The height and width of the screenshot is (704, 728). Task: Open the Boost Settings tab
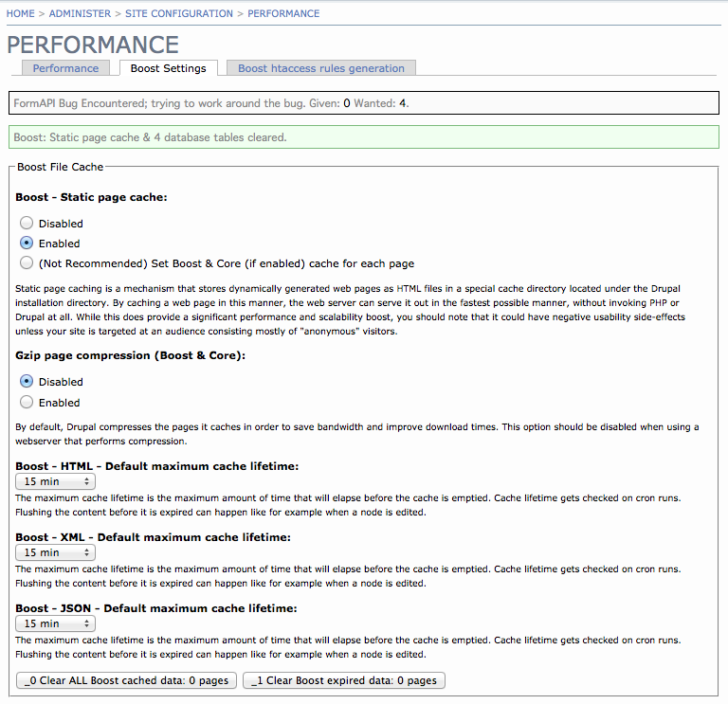(168, 68)
